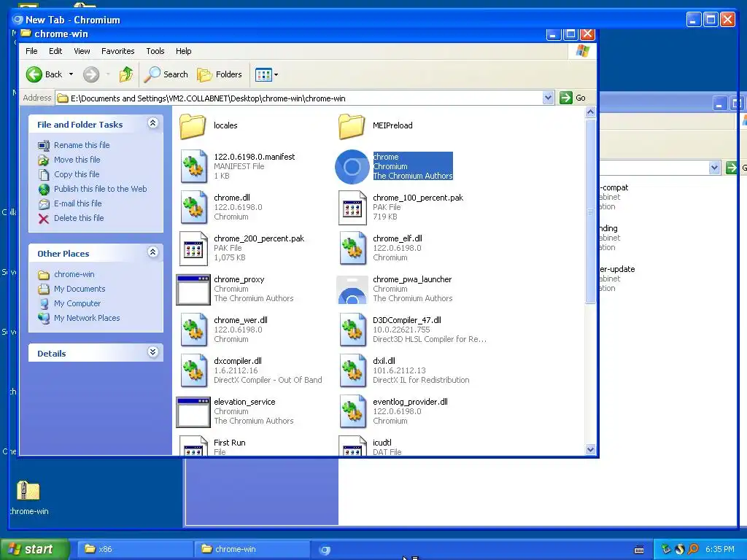Open My Network Places link

point(87,318)
